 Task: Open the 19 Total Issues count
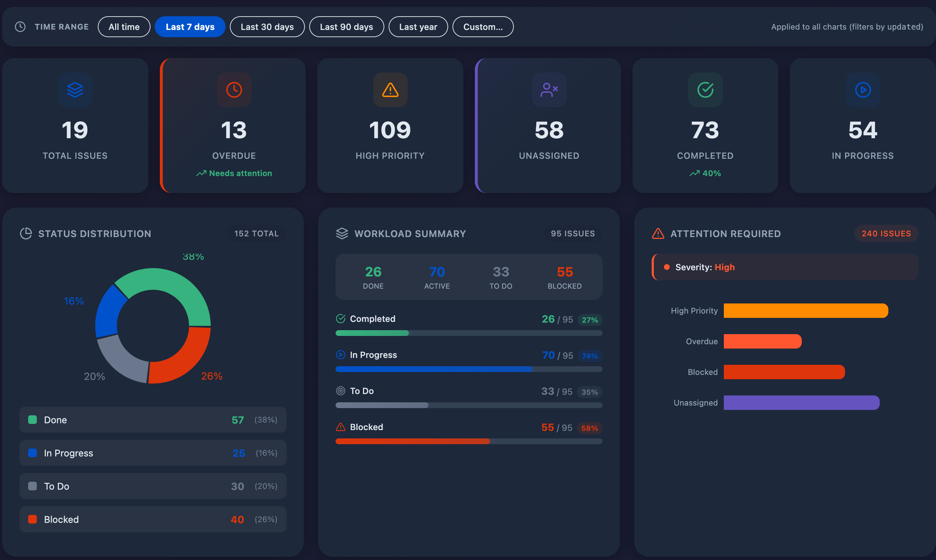(x=75, y=130)
